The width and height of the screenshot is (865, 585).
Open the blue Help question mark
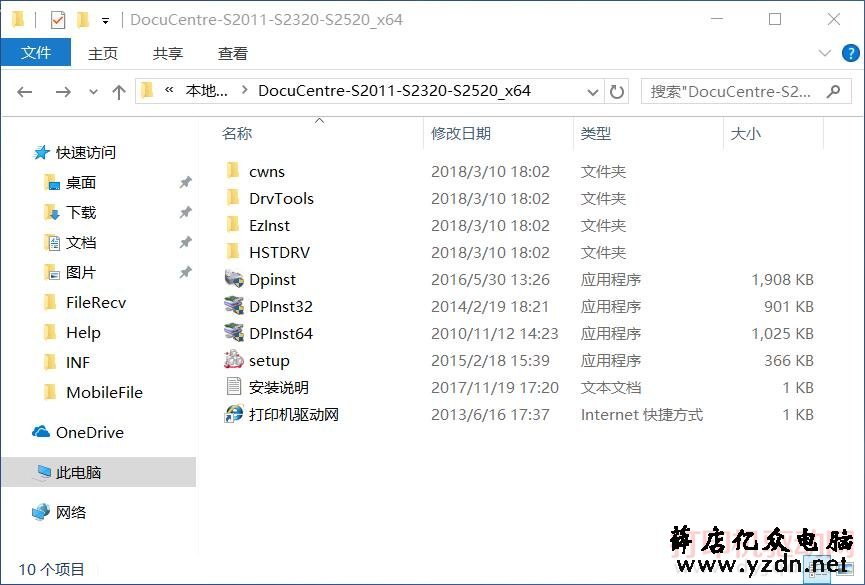(x=850, y=53)
